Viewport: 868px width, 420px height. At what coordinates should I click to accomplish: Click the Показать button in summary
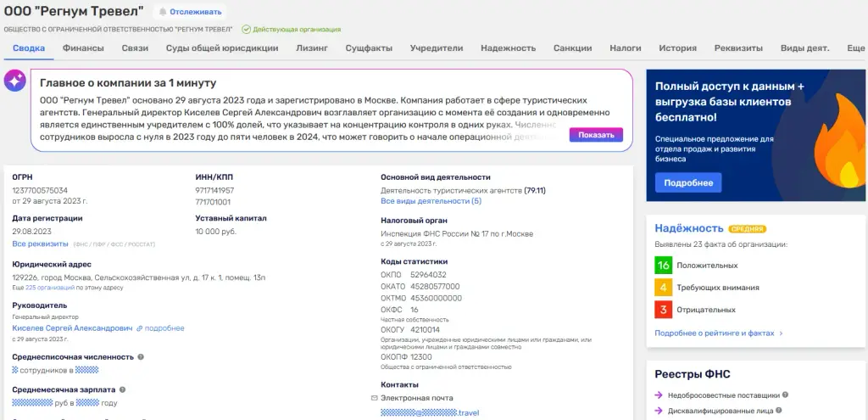coord(596,135)
